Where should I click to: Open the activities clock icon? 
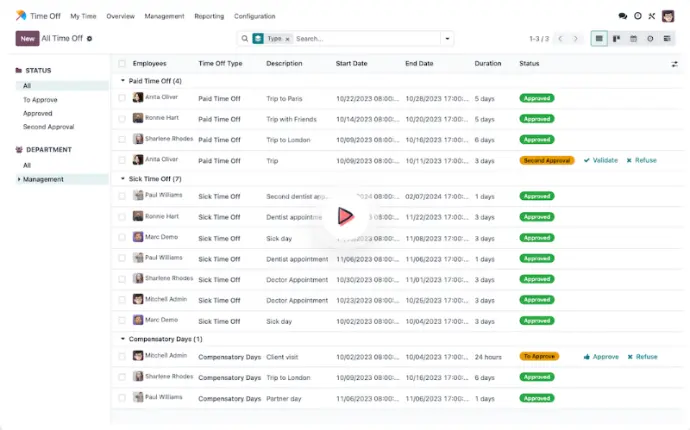click(x=637, y=16)
